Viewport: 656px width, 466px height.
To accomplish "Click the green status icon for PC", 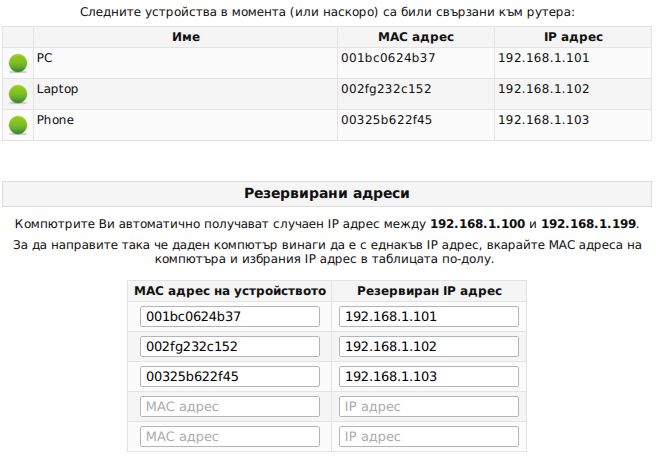I will 18,63.
